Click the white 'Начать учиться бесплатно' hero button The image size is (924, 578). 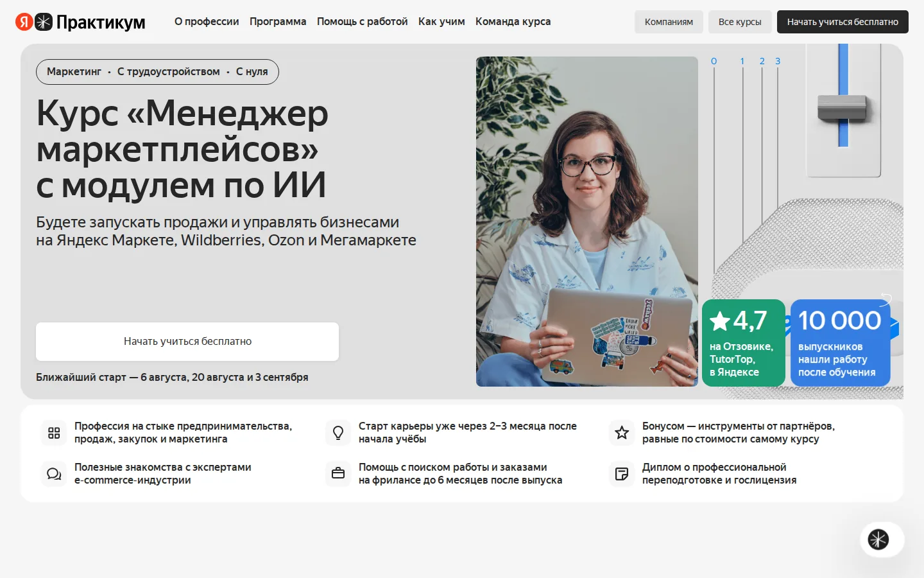click(187, 342)
